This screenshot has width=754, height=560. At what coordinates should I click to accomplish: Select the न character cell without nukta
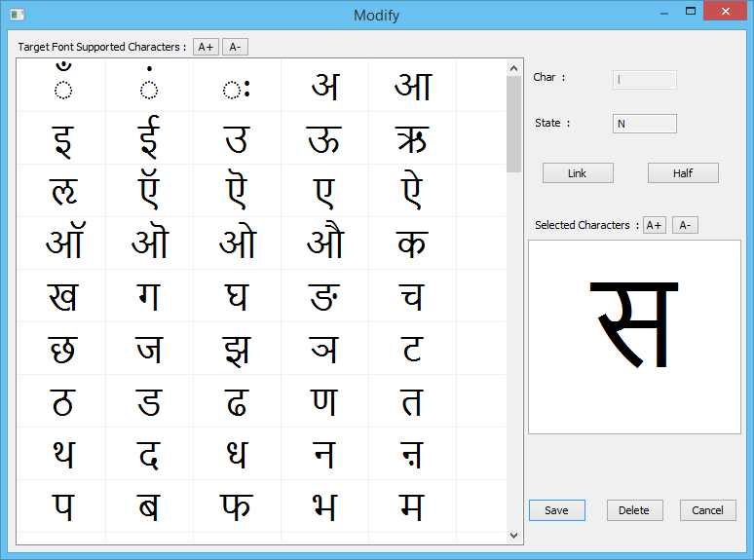coord(324,453)
